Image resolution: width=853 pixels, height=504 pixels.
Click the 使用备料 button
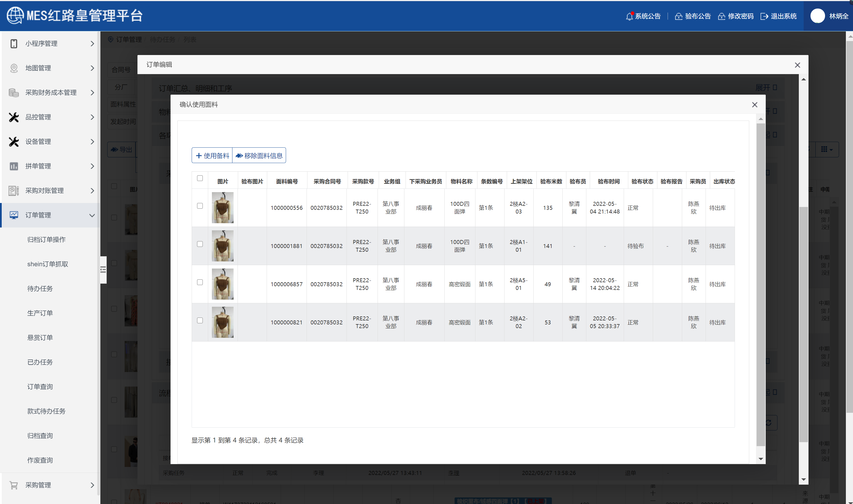point(212,156)
